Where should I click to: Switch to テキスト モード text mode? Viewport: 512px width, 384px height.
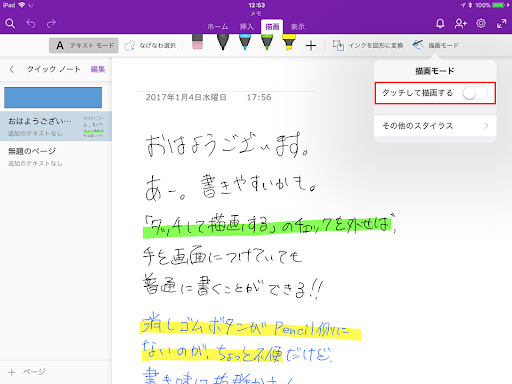point(84,46)
